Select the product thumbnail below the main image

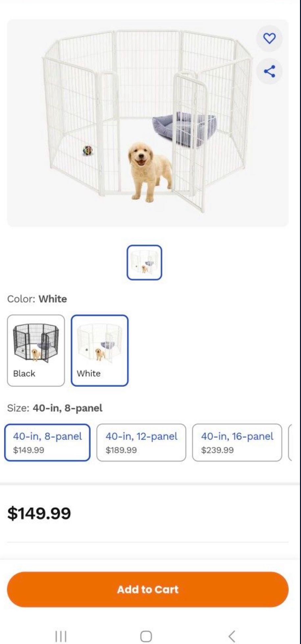pyautogui.click(x=144, y=263)
